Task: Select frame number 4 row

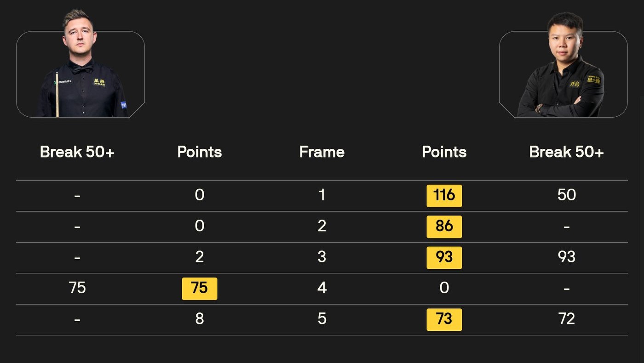Action: click(322, 288)
